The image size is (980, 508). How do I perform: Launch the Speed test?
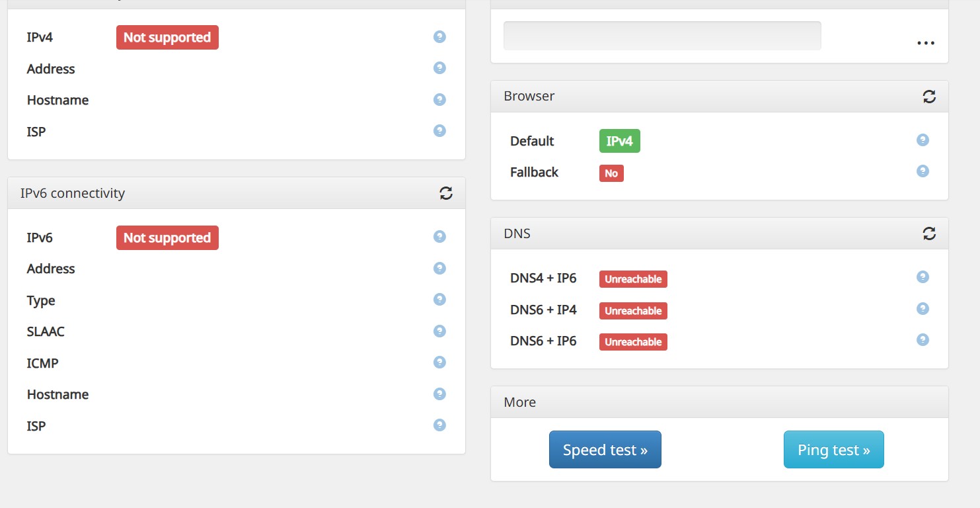pos(605,450)
